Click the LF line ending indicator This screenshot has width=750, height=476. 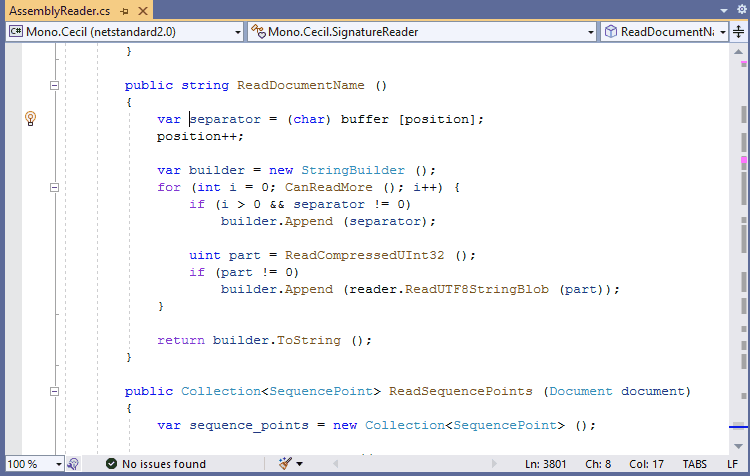pos(732,464)
